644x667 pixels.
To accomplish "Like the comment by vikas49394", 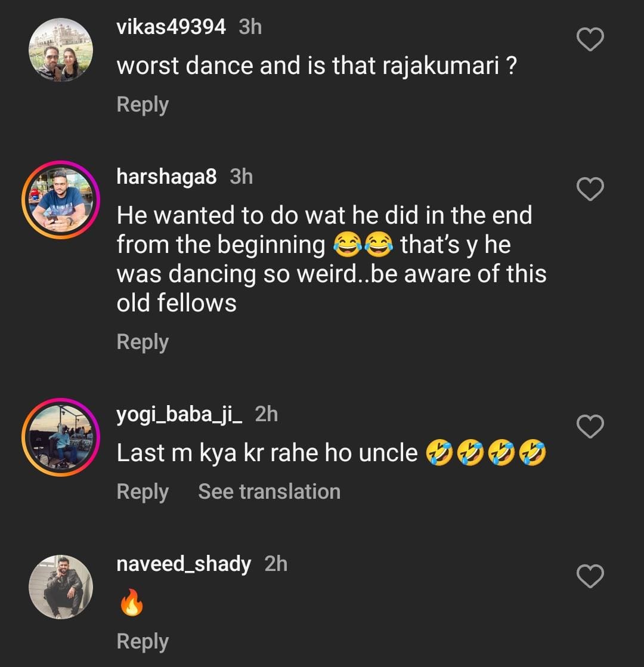I will click(x=590, y=40).
